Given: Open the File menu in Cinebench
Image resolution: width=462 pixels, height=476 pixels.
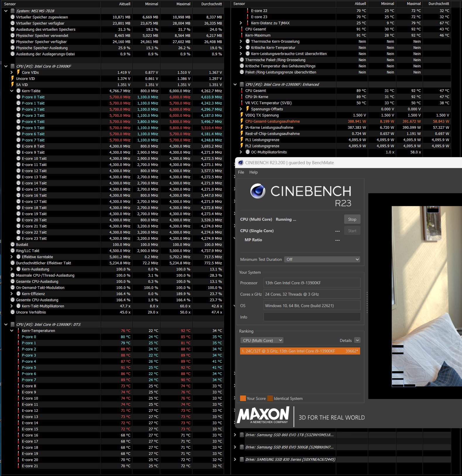Looking at the screenshot, I should 241,172.
